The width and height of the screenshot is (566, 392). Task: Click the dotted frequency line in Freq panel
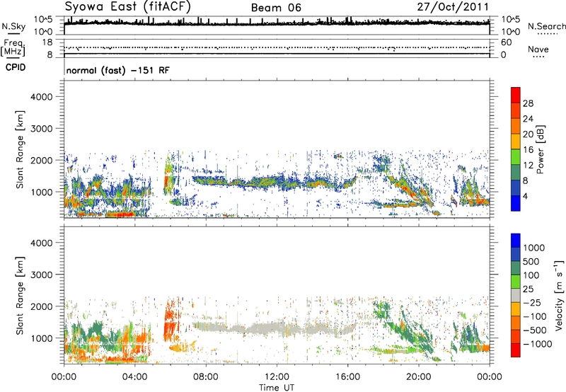click(277, 47)
